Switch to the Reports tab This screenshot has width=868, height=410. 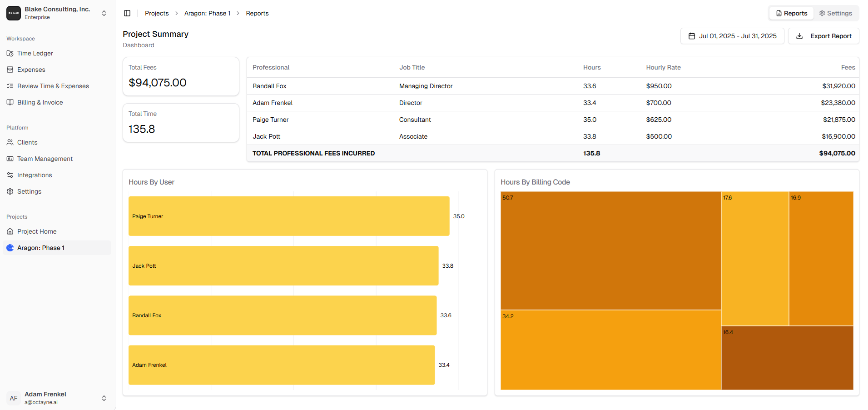pyautogui.click(x=791, y=13)
